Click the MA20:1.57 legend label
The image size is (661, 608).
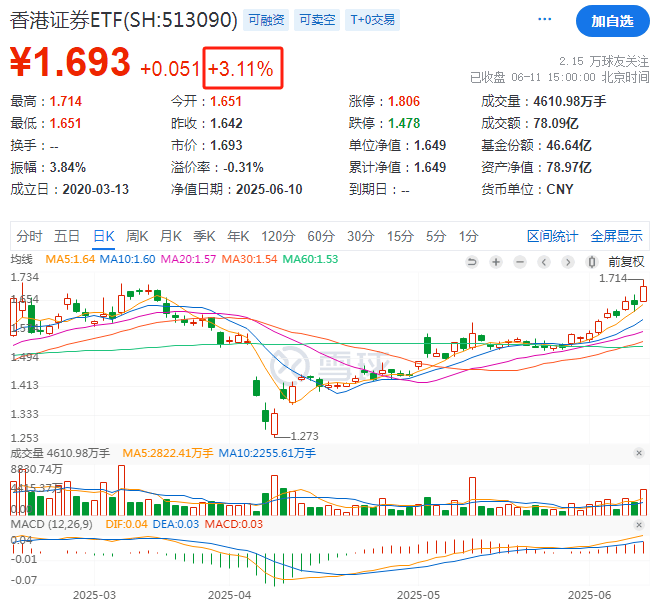188,259
